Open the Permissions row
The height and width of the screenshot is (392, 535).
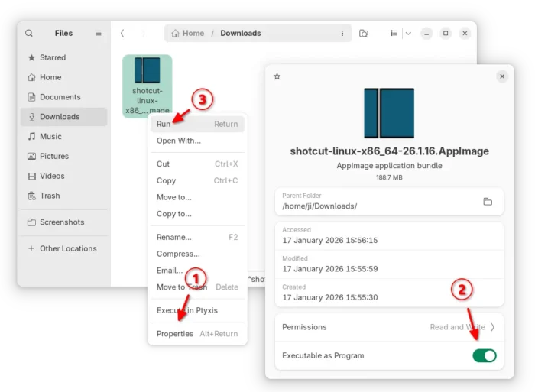388,327
